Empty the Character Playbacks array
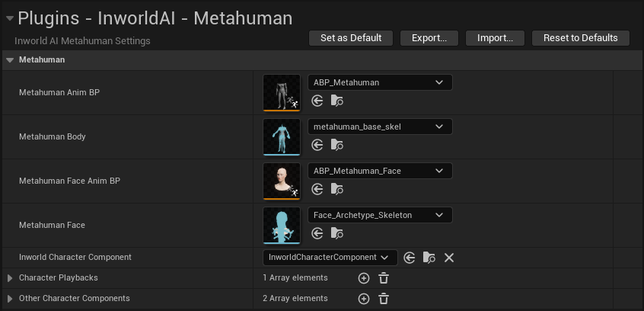644x311 pixels. [383, 278]
